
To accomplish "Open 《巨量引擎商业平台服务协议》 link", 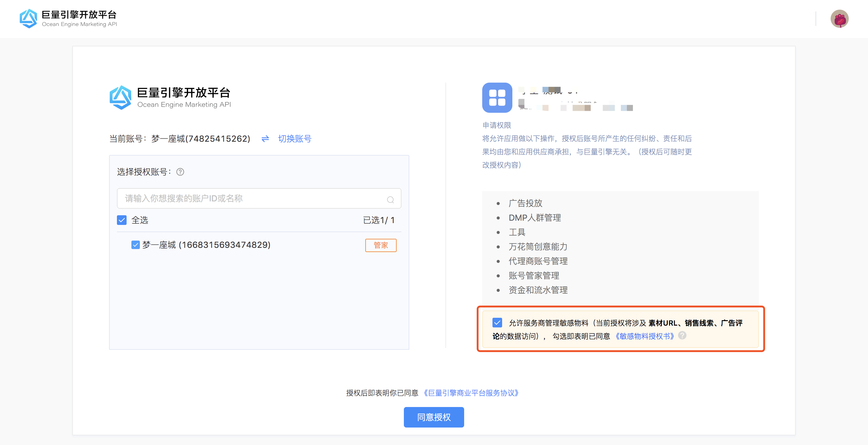I will coord(471,393).
